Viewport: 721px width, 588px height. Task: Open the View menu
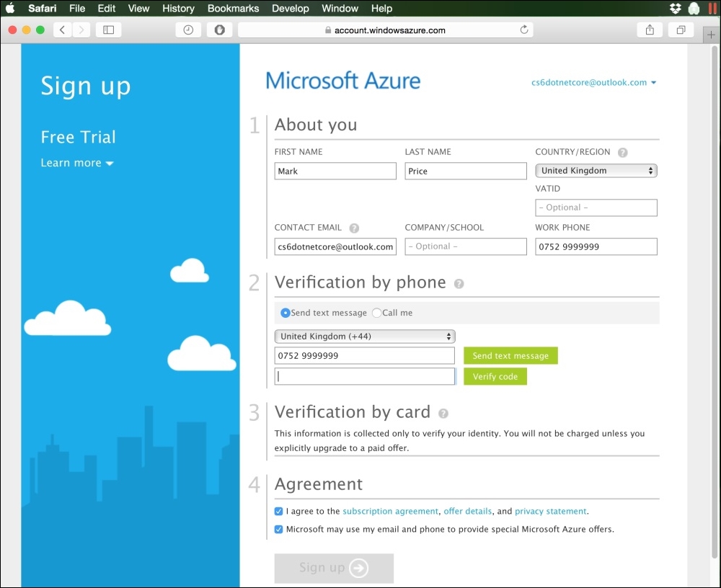138,8
